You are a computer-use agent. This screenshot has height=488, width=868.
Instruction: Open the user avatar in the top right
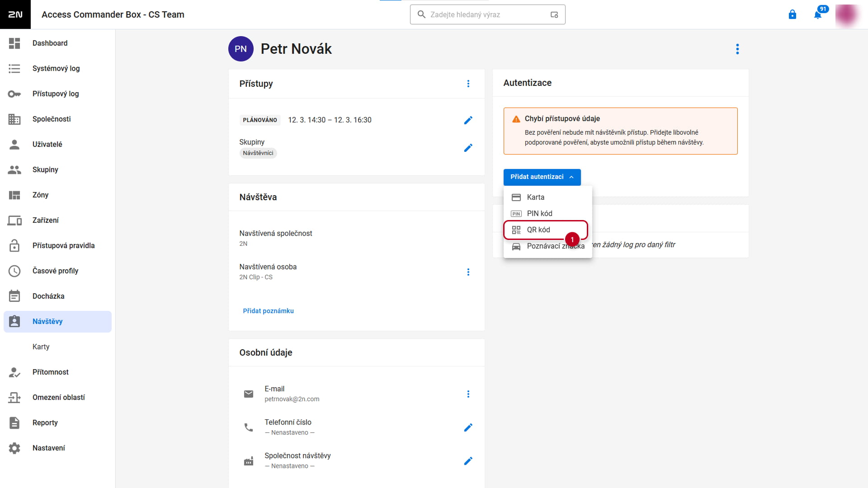[846, 14]
